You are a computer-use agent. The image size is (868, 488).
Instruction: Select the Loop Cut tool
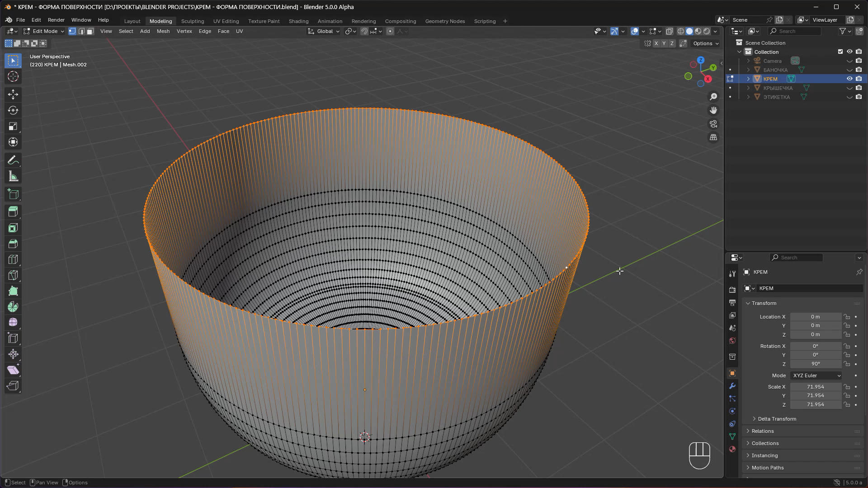pos(13,259)
